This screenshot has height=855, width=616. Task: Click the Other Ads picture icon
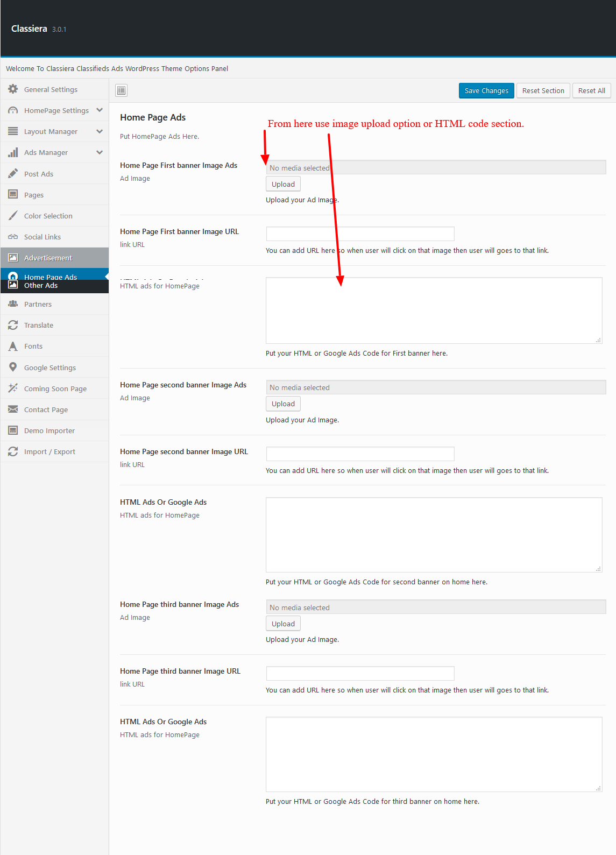point(13,285)
